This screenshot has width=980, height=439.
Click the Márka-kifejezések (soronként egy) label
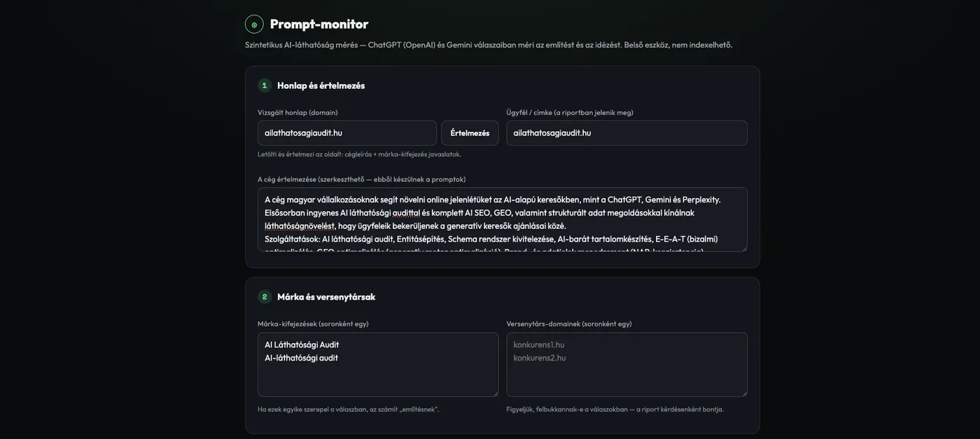pyautogui.click(x=313, y=323)
